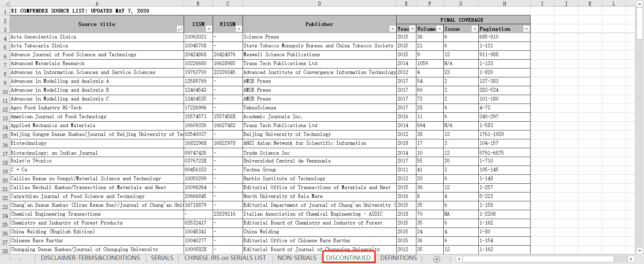Open the Source title filter dropdown
This screenshot has width=644, height=264.
click(x=180, y=29)
